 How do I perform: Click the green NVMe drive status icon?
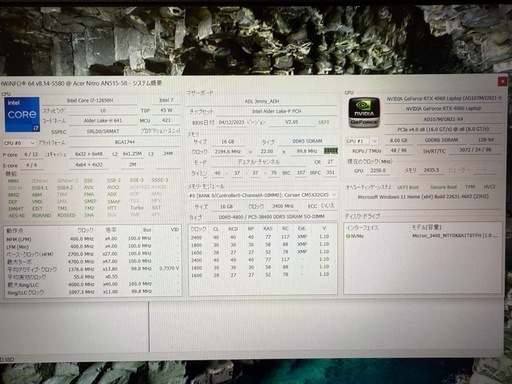pyautogui.click(x=348, y=236)
